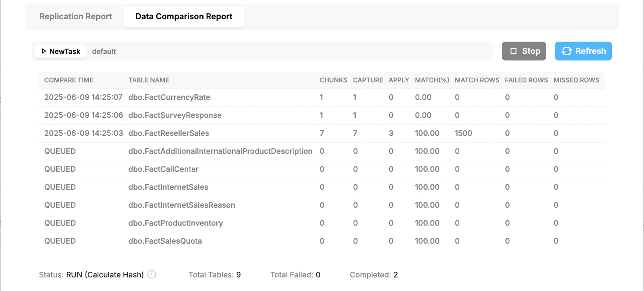Screen dimensions: 644x291
Task: Select the dbo.FactCurrencyRate table row
Action: [x=322, y=97]
